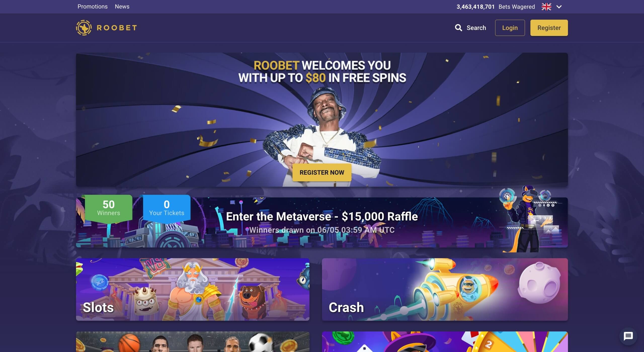
Task: Click the blue Your Tickets badge
Action: point(167,208)
